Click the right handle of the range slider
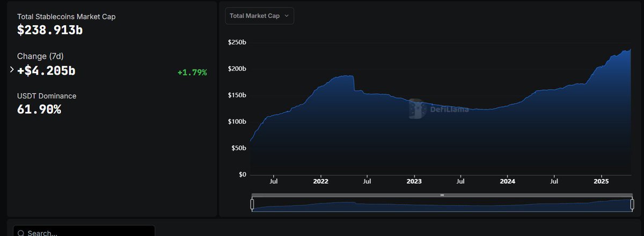The width and height of the screenshot is (644, 236). 633,204
